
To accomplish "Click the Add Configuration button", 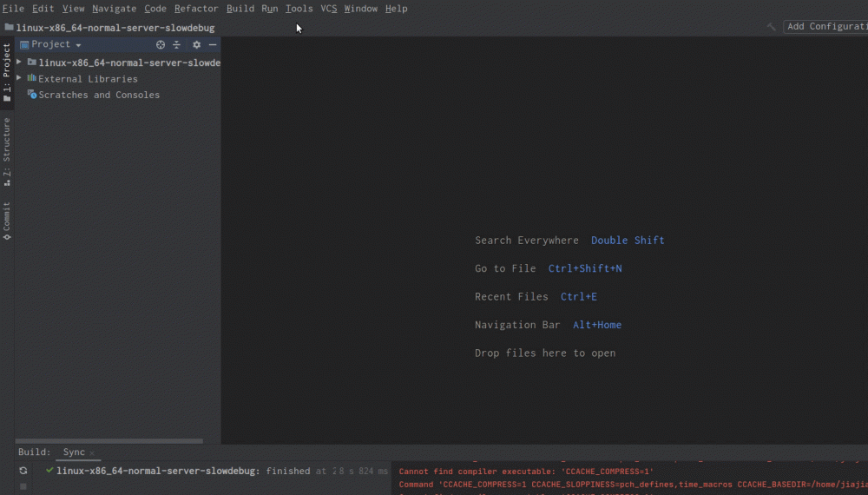I will point(826,27).
